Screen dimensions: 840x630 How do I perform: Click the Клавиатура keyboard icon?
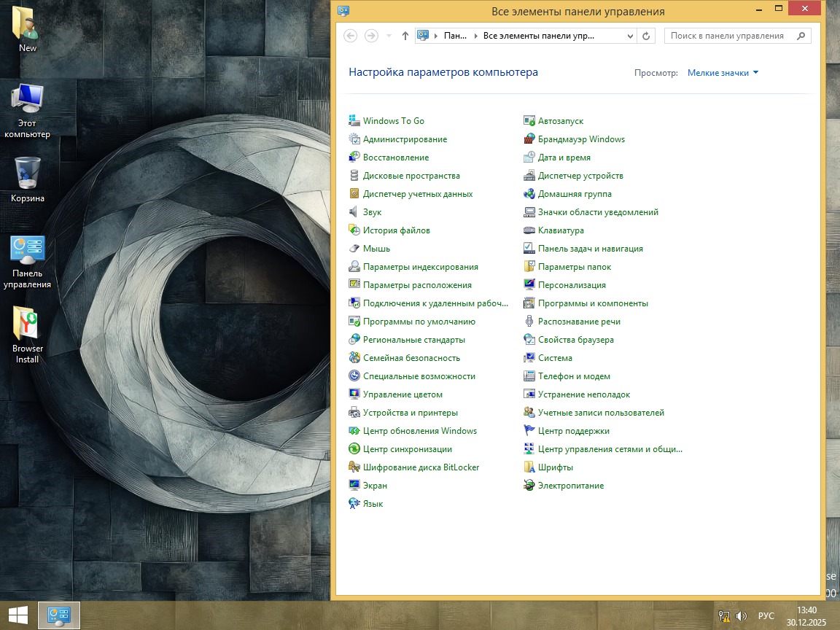click(530, 230)
